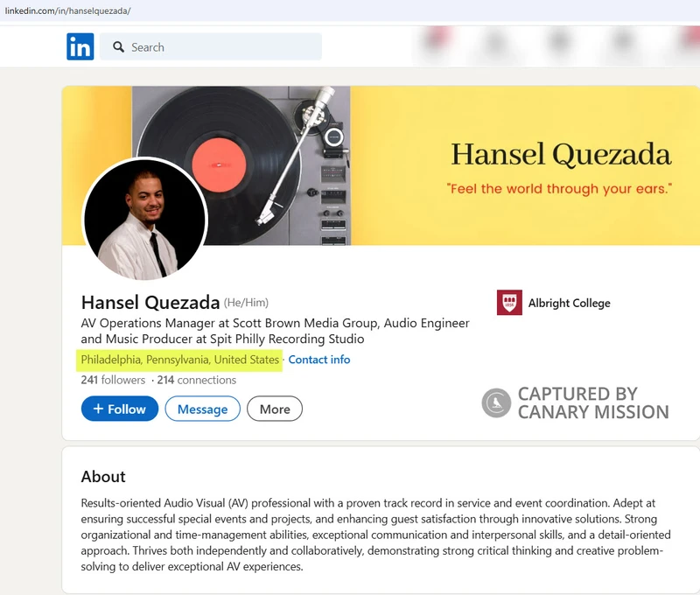Click the He/Him pronouns text
700x595 pixels.
[246, 303]
